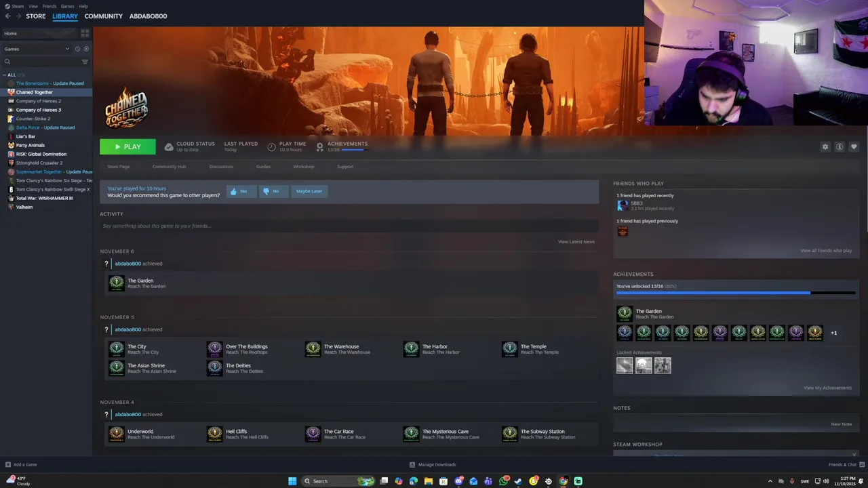Image resolution: width=868 pixels, height=488 pixels.
Task: Open the Workshop link
Action: [304, 167]
